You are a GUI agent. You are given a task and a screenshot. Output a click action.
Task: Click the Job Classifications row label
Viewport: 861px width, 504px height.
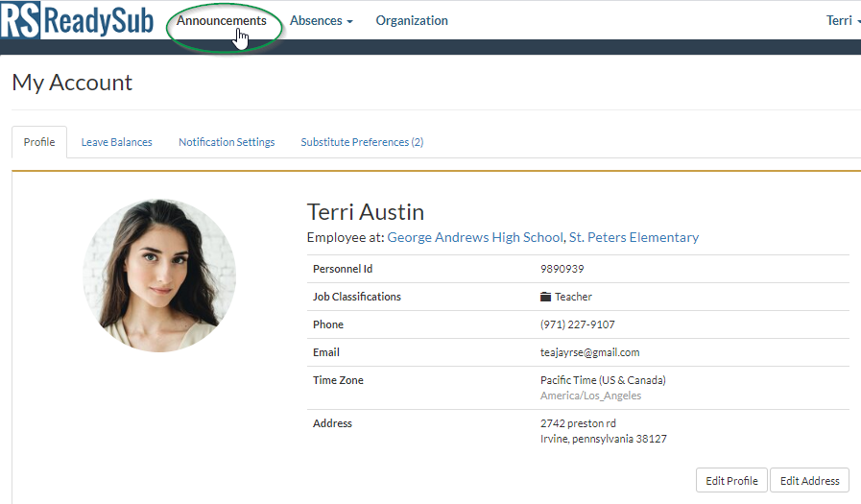point(357,297)
